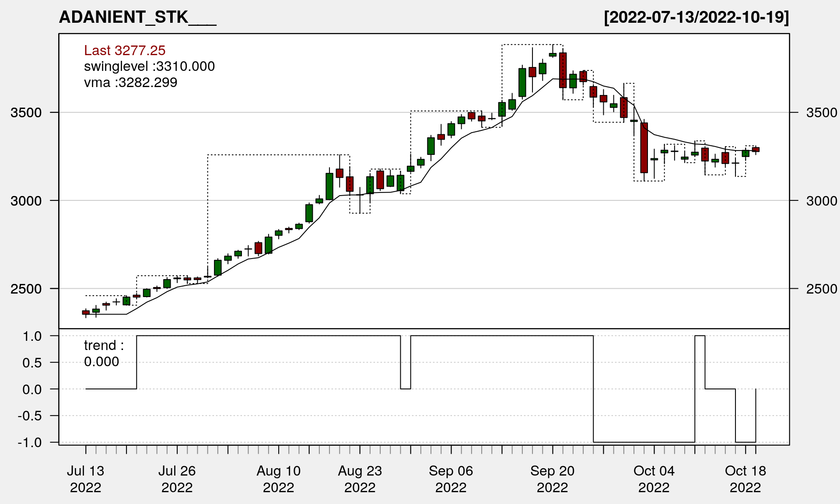The width and height of the screenshot is (840, 504).
Task: Click the Sep 06 2022 axis label
Action: [x=451, y=479]
